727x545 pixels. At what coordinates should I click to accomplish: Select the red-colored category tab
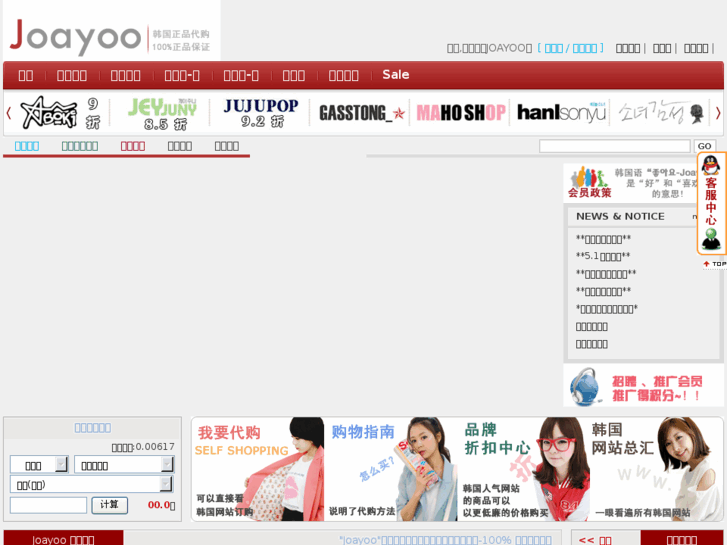(x=133, y=146)
